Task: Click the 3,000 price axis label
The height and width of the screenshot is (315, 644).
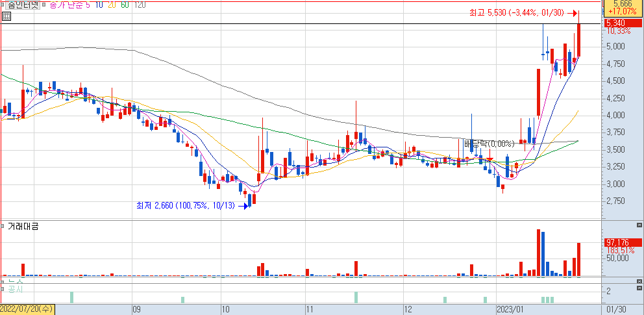Action: [x=615, y=184]
